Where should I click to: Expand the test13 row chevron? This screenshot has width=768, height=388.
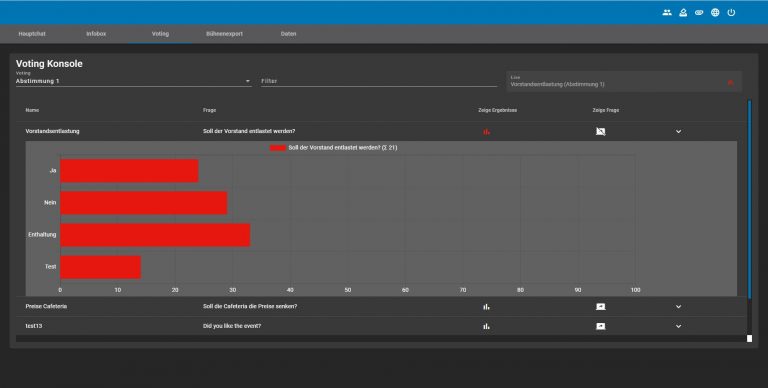[678, 326]
